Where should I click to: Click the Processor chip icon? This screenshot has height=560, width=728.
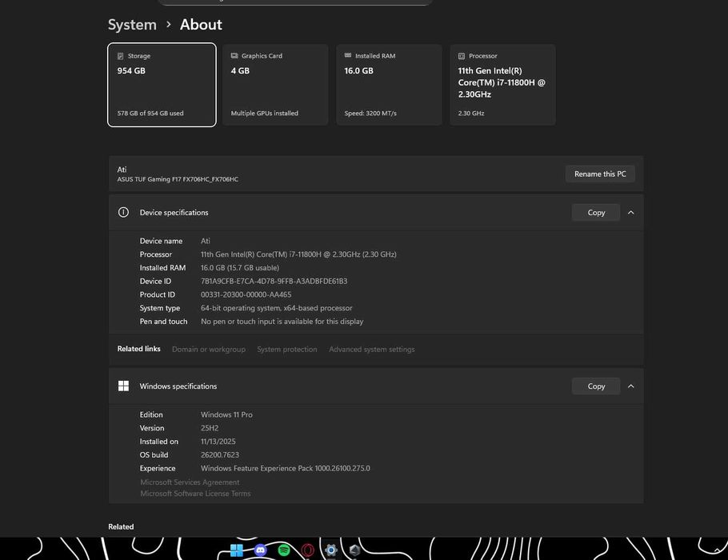coord(462,56)
